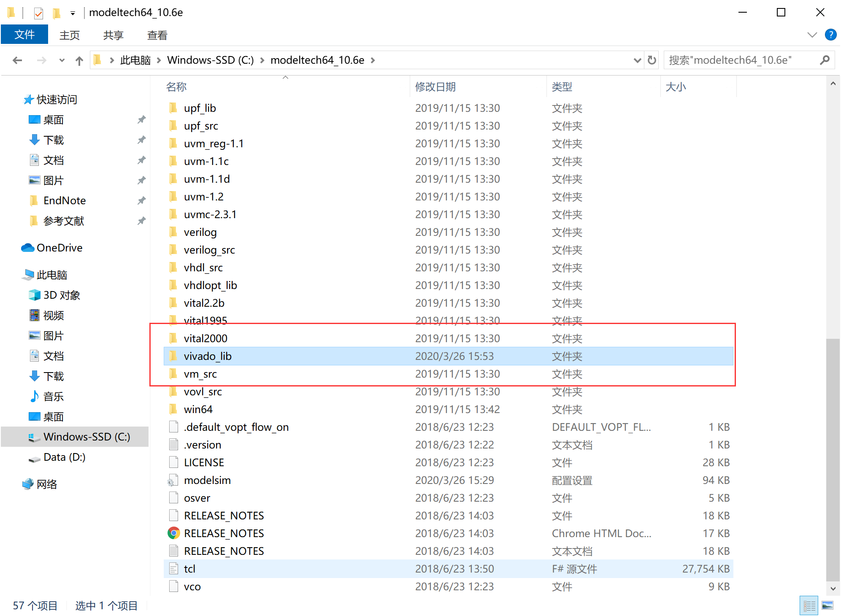The height and width of the screenshot is (616, 841).
Task: Click the properties icon in quick access toolbar
Action: click(38, 13)
